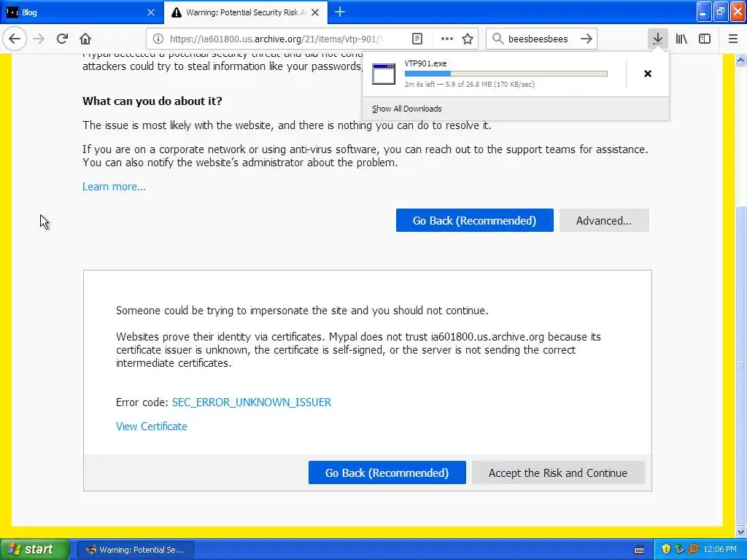Click upper Go Back (Recommended) button
The width and height of the screenshot is (747, 560).
[474, 220]
